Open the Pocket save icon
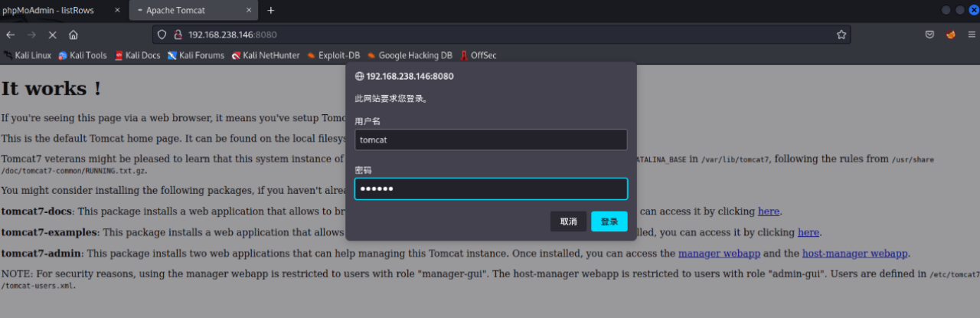The image size is (980, 318). [929, 34]
